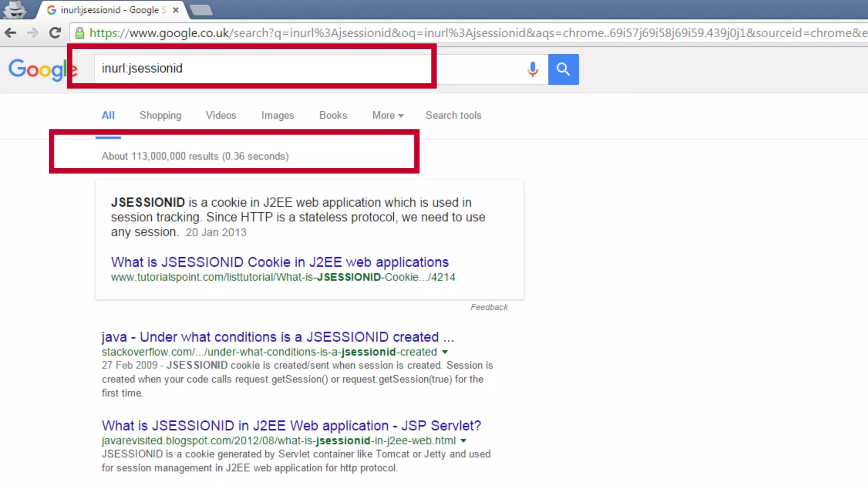Click Feedback under the featured snippet
Screen dimensions: 868x488
click(489, 307)
